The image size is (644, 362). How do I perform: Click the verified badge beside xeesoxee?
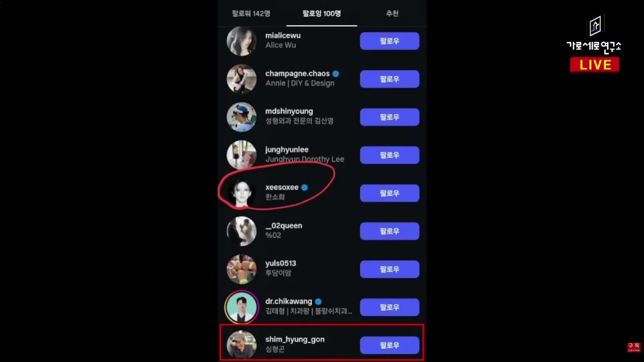(304, 188)
